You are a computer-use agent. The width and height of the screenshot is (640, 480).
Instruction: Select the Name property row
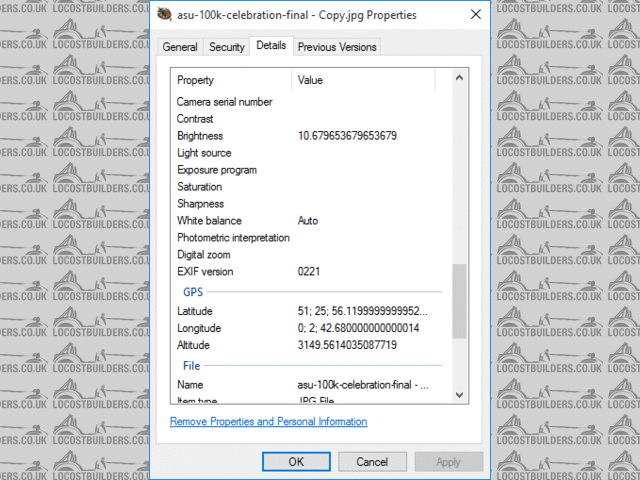point(190,385)
